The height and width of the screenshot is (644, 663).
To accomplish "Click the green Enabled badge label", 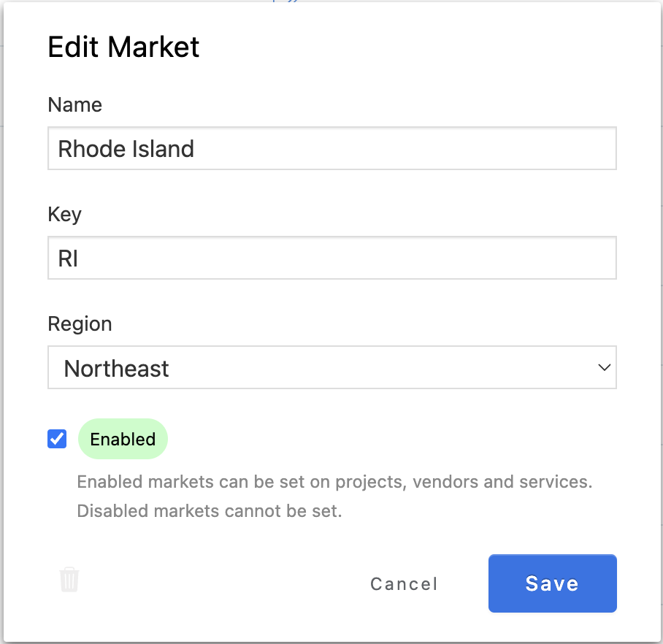I will [x=123, y=439].
